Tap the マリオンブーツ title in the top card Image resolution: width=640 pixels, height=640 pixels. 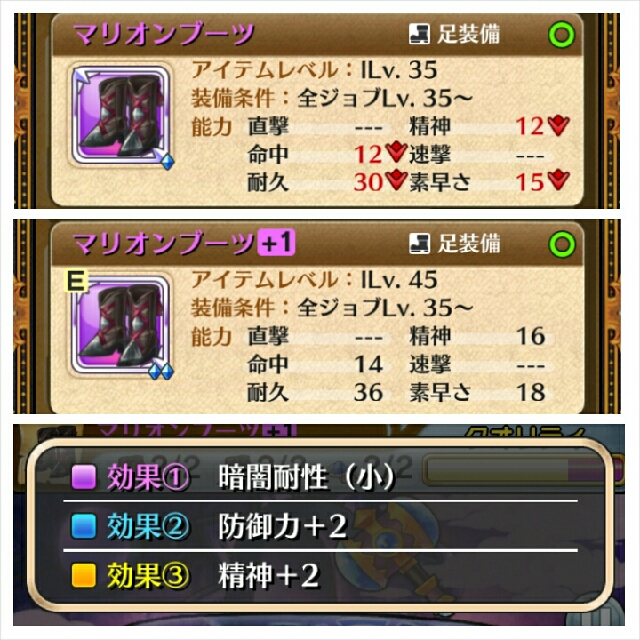(163, 33)
